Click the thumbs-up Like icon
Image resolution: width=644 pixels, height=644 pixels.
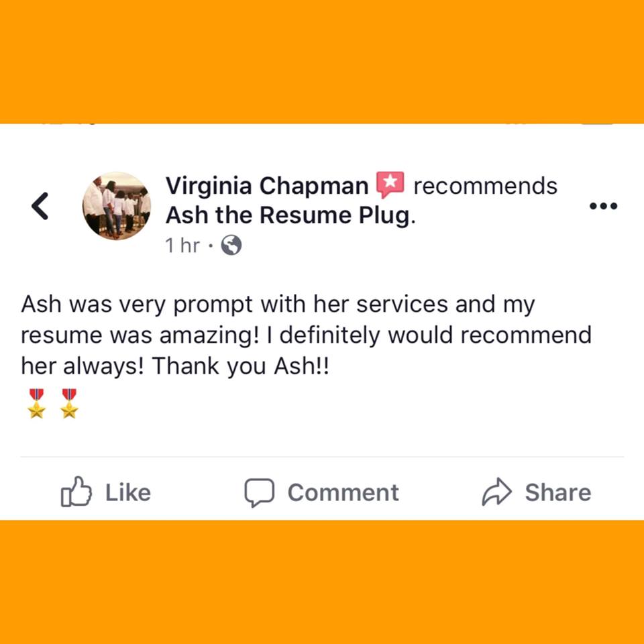[76, 492]
